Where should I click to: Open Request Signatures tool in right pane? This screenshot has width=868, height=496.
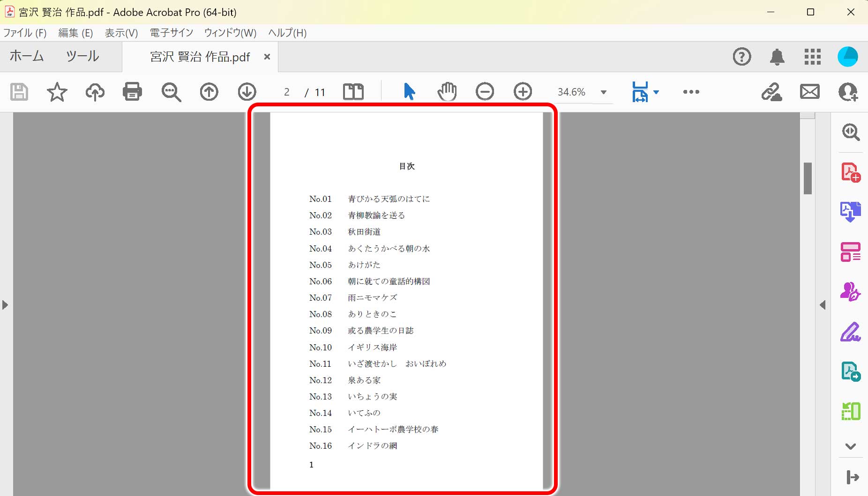click(851, 292)
